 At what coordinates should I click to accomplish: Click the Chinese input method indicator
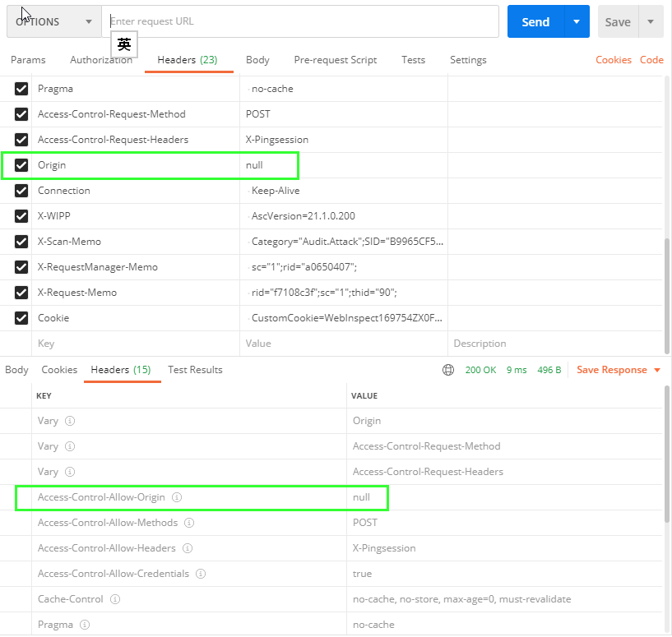pos(123,44)
